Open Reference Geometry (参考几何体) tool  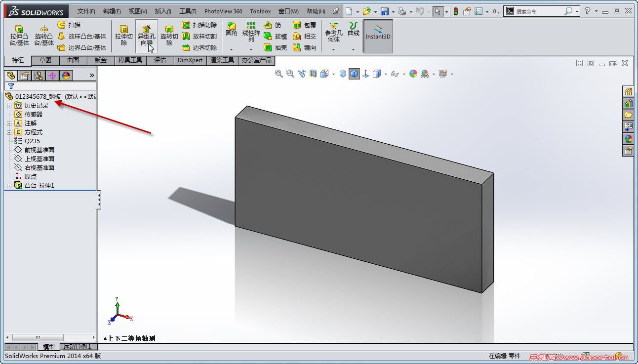pos(333,32)
